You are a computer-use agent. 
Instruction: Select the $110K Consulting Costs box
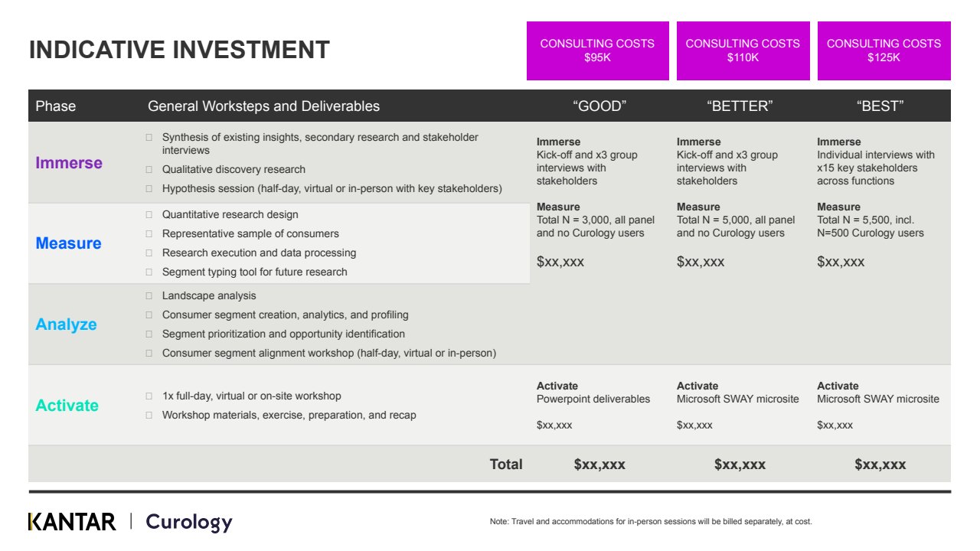coord(743,51)
